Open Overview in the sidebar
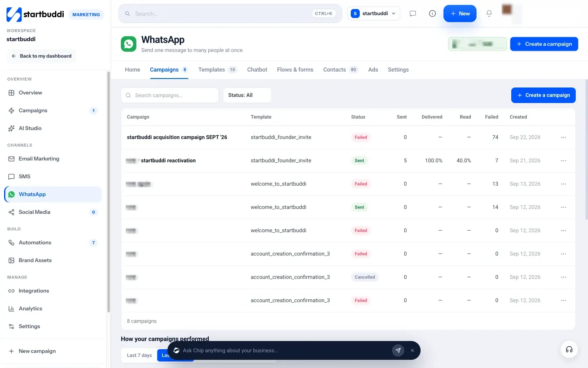 click(53, 93)
